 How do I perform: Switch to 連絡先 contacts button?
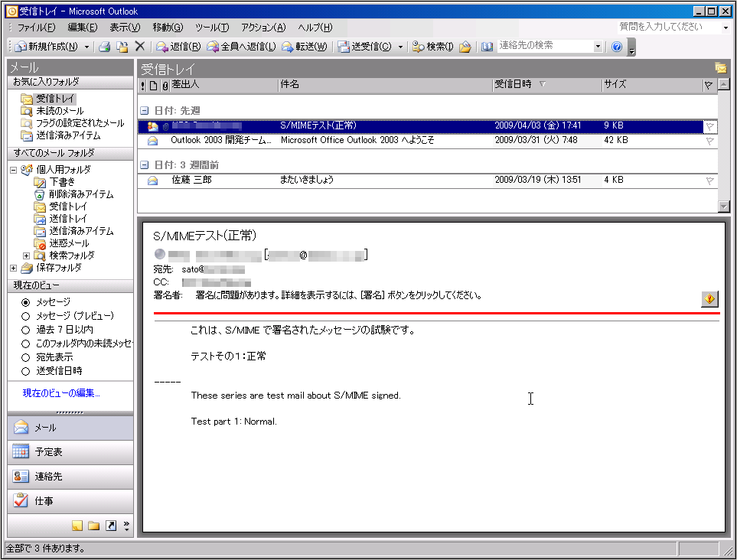[70, 477]
